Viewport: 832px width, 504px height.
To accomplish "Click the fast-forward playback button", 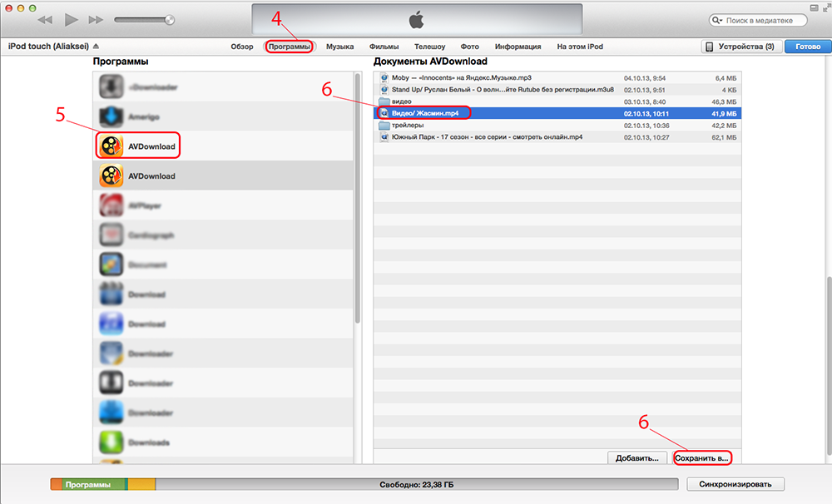I will 96,20.
